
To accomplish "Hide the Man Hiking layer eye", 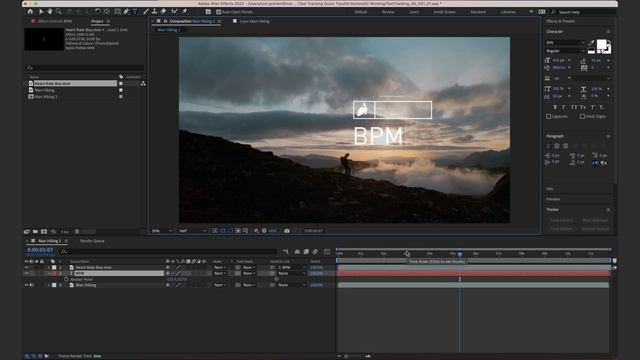I will coord(27,285).
